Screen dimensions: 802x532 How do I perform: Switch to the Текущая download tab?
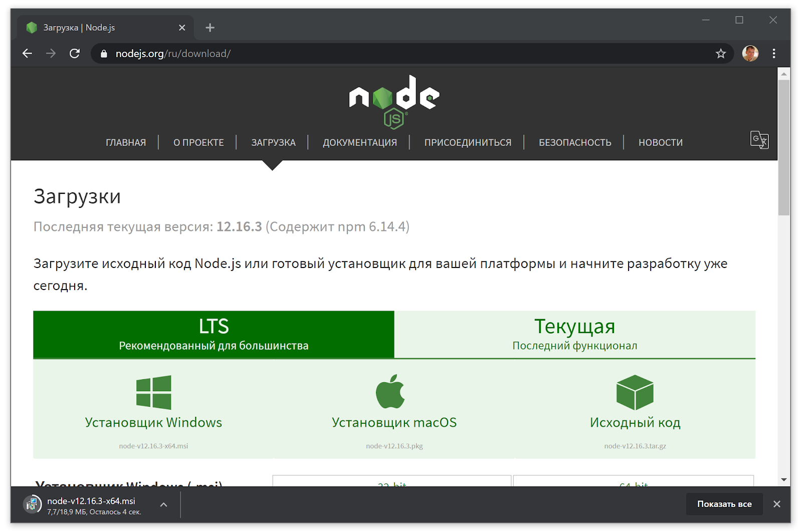575,334
